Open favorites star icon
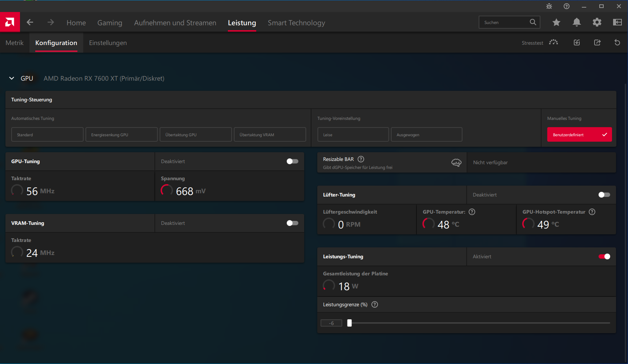628x364 pixels. point(556,23)
